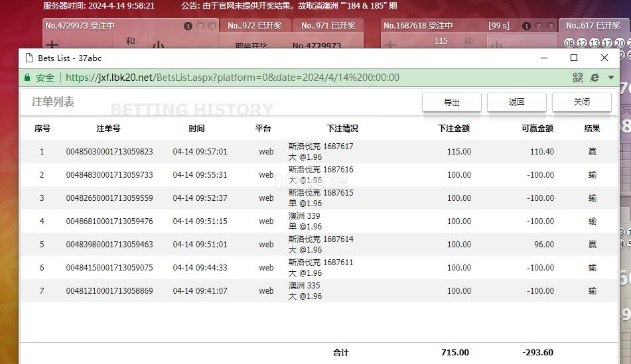631x364 pixels.
Task: Click the address bar URL field
Action: coord(233,77)
